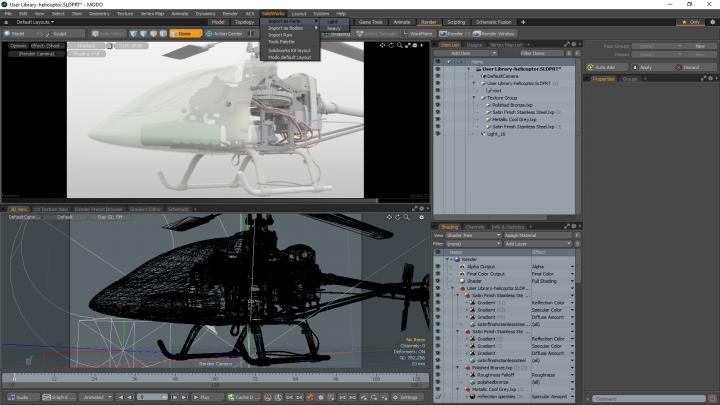720x405 pixels.
Task: Collapse the Render node in Shader Tree
Action: click(x=447, y=259)
